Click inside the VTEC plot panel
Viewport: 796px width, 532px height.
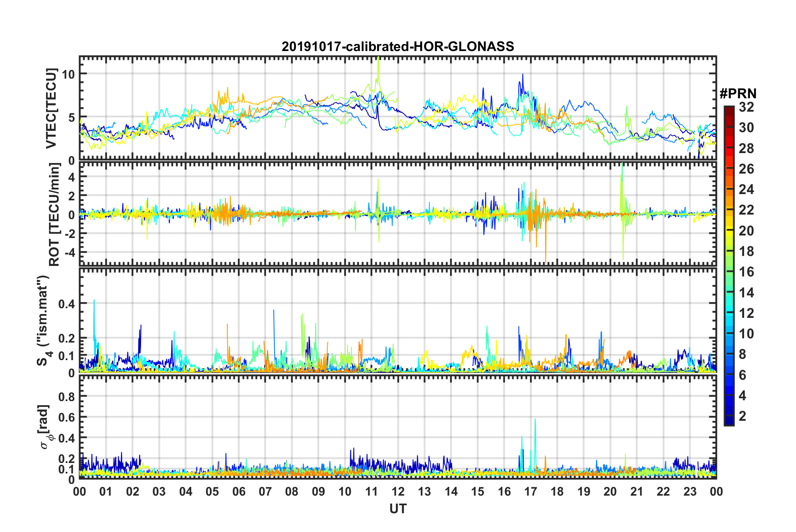[398, 108]
